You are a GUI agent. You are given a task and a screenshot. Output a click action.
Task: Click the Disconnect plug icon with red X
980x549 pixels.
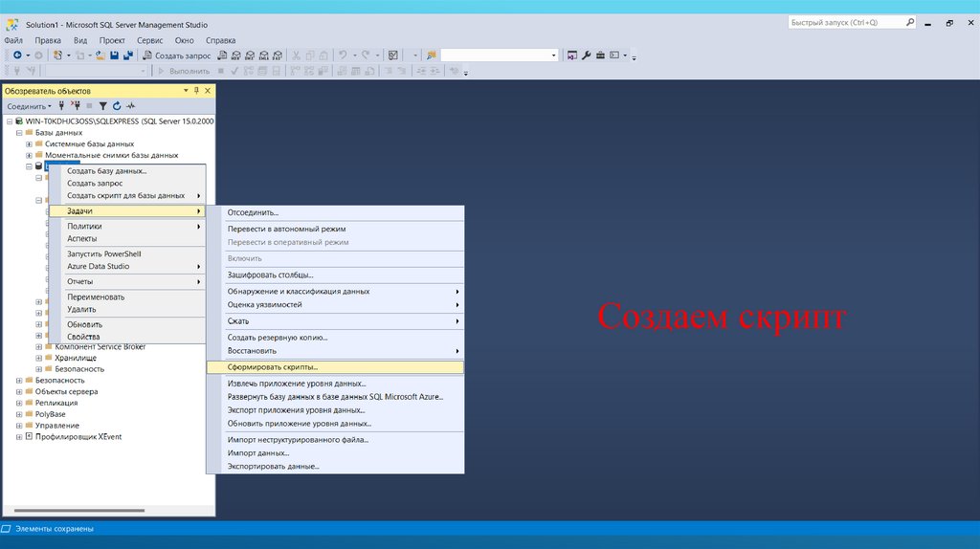click(x=77, y=106)
